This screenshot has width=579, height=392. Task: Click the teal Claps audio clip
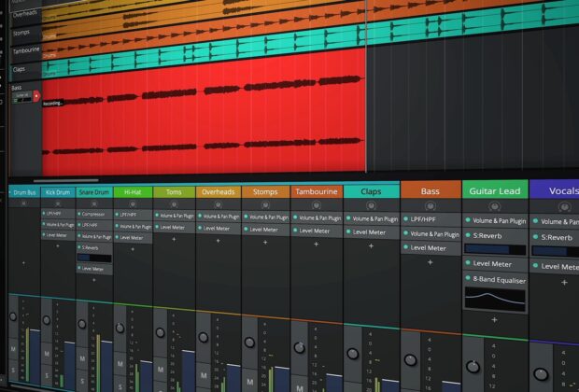[x=310, y=37]
